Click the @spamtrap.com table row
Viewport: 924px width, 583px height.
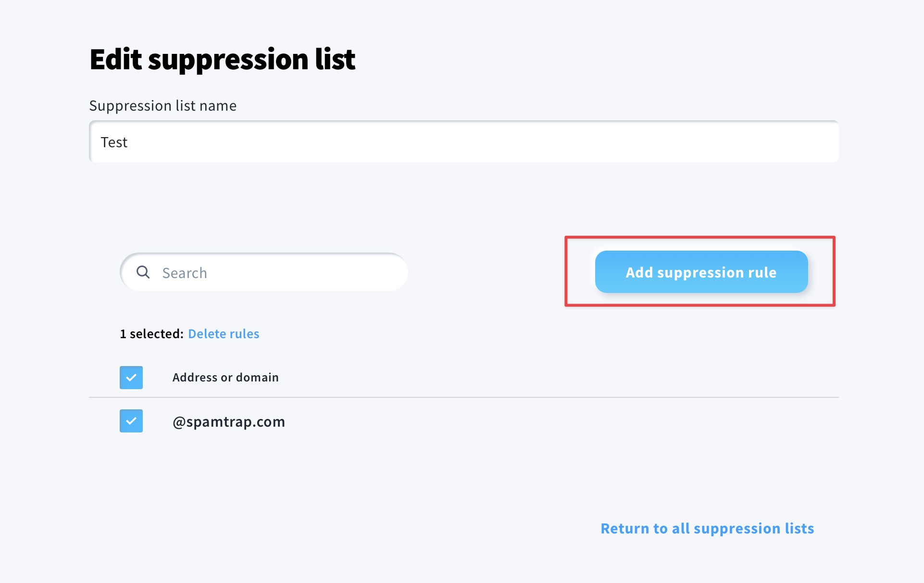[464, 421]
